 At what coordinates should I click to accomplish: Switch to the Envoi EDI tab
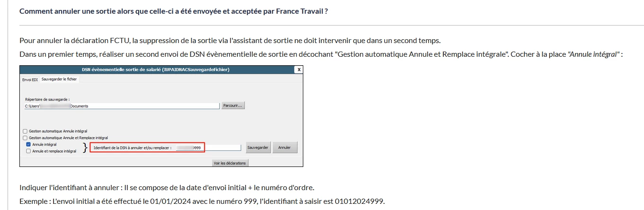click(x=30, y=79)
